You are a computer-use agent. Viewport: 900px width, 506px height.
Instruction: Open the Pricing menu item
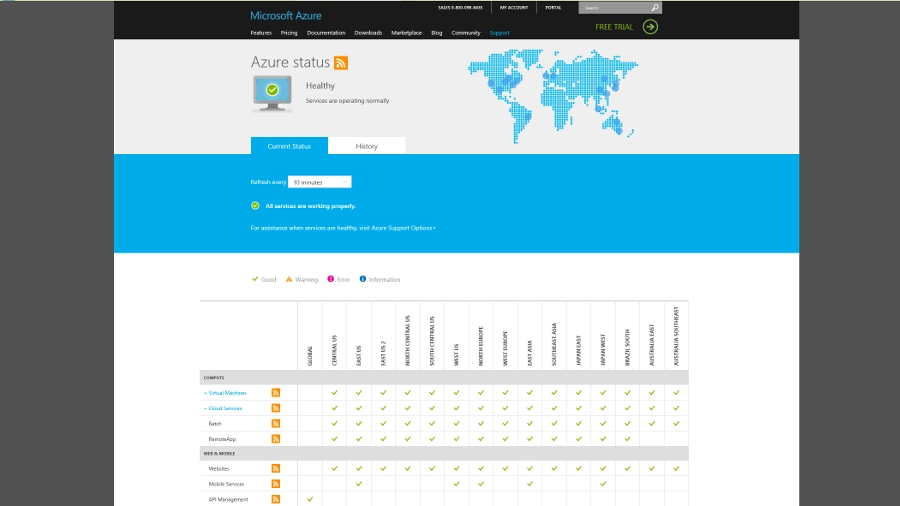[289, 33]
